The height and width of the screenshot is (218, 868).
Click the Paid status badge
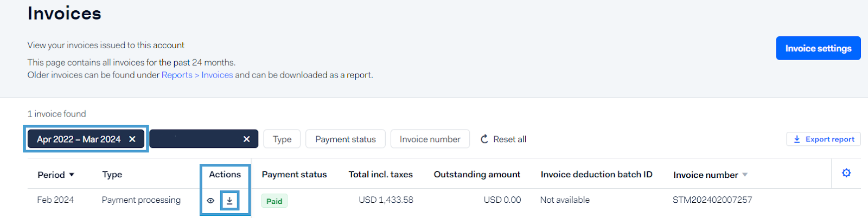tap(274, 201)
